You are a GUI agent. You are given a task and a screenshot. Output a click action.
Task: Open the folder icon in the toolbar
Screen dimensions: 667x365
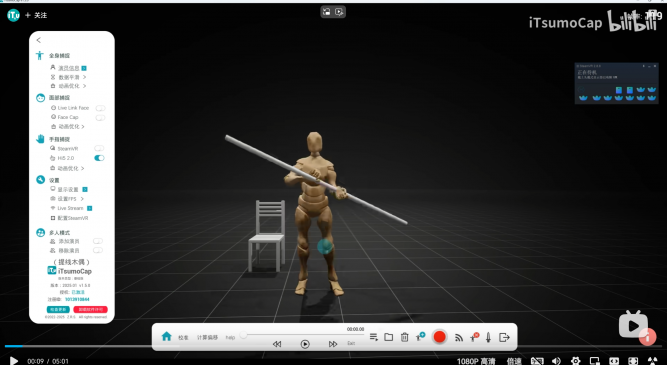point(388,337)
